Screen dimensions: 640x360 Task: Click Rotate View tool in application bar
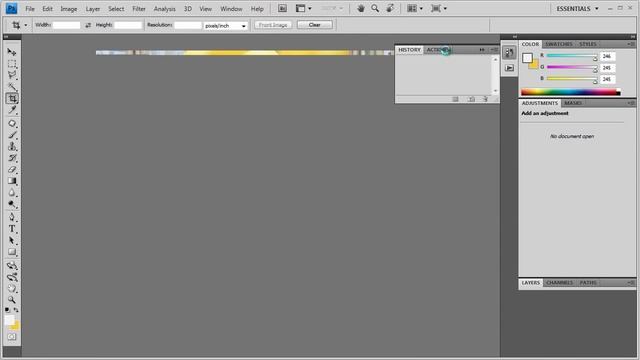[390, 9]
